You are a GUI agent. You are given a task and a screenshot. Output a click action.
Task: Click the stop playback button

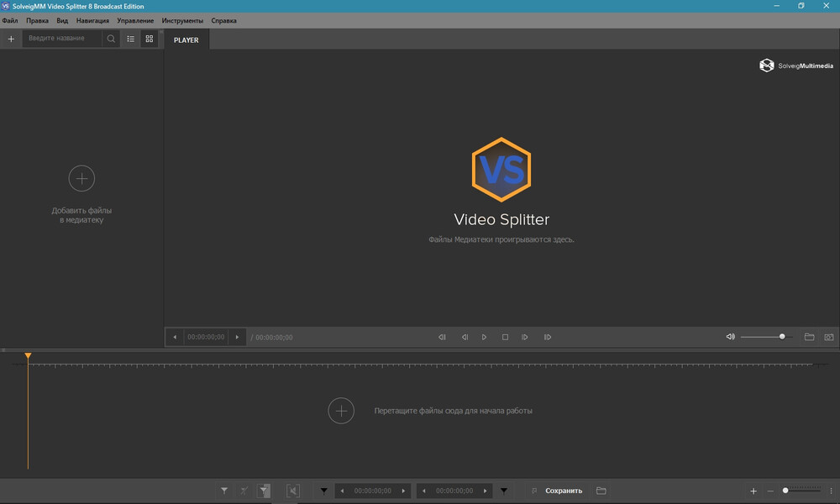pos(505,337)
